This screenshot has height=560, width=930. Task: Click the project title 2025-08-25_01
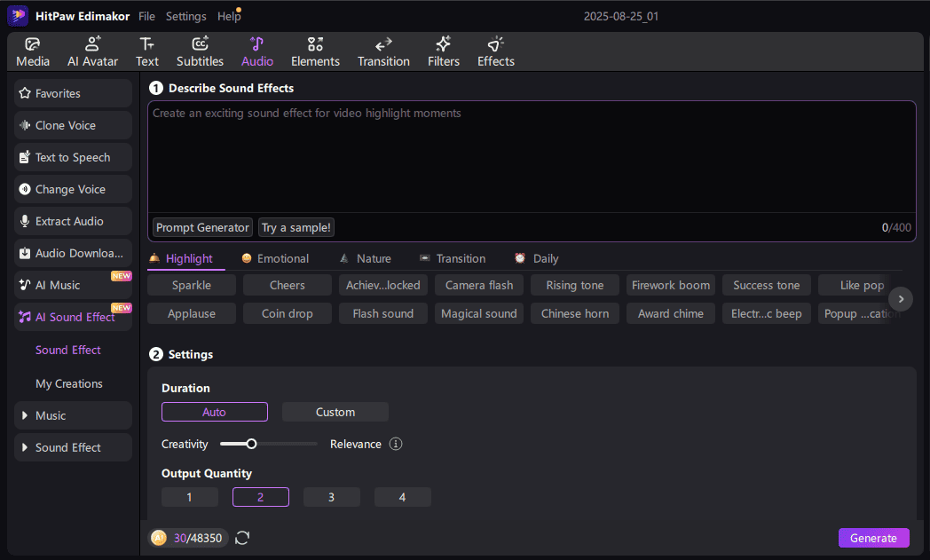point(621,17)
